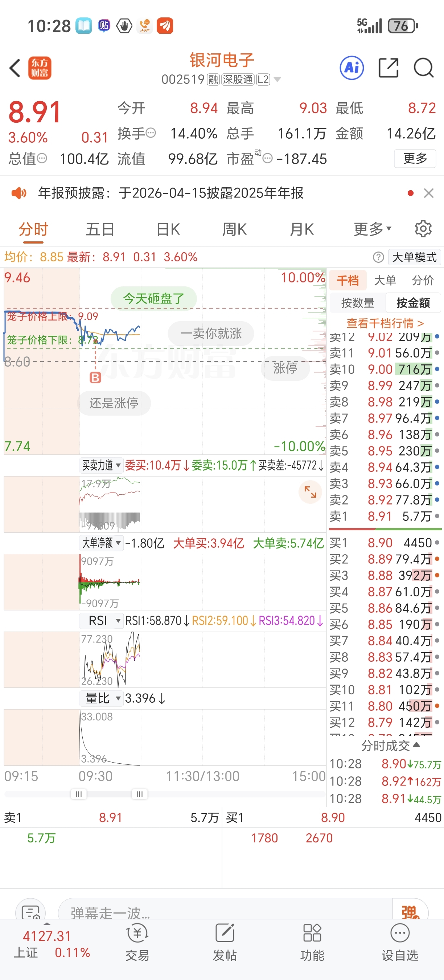Switch to 分时 tab
444x980 pixels.
pyautogui.click(x=33, y=229)
